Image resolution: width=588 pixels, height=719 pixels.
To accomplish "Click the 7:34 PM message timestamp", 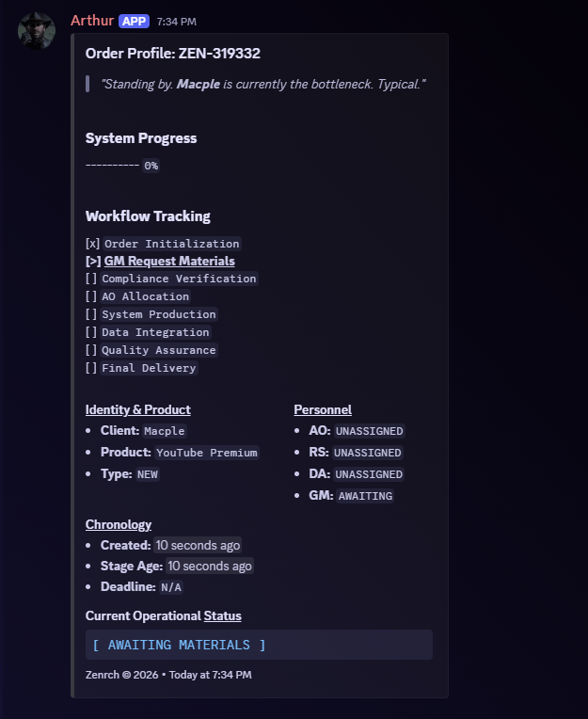I will click(177, 22).
